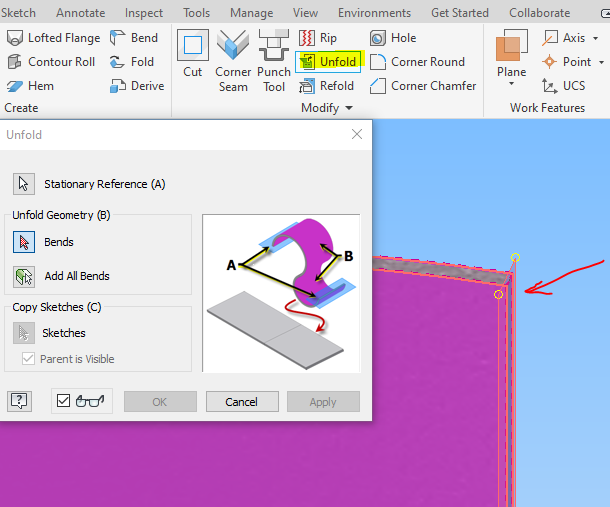This screenshot has height=507, width=610.
Task: Click the Add All Bends button
Action: point(24,277)
